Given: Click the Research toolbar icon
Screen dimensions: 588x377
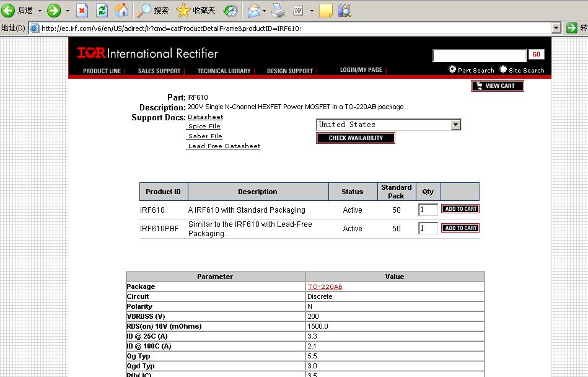Looking at the screenshot, I should pos(344,10).
